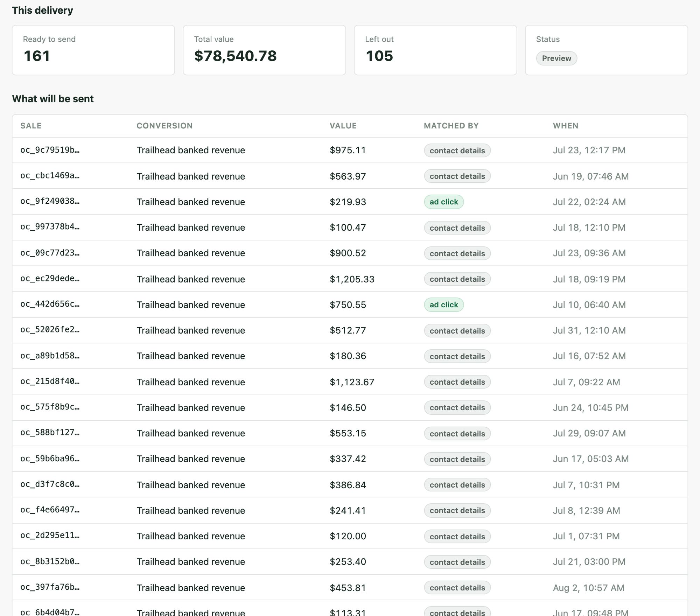700x616 pixels.
Task: Select sale oc_215d8f40…
Action: pyautogui.click(x=50, y=381)
